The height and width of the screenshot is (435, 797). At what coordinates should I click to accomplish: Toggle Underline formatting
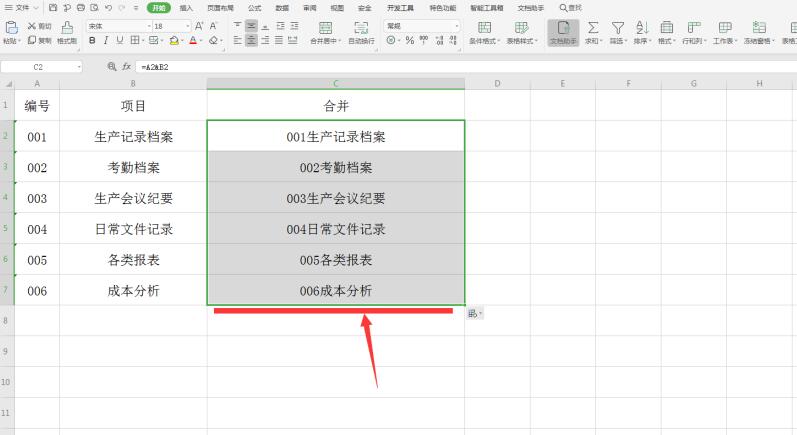coord(119,40)
